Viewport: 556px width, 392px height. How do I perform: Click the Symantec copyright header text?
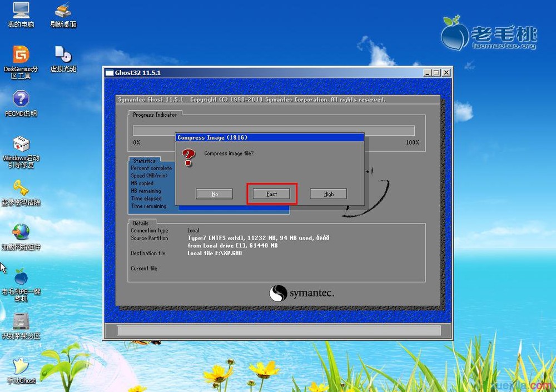(252, 100)
